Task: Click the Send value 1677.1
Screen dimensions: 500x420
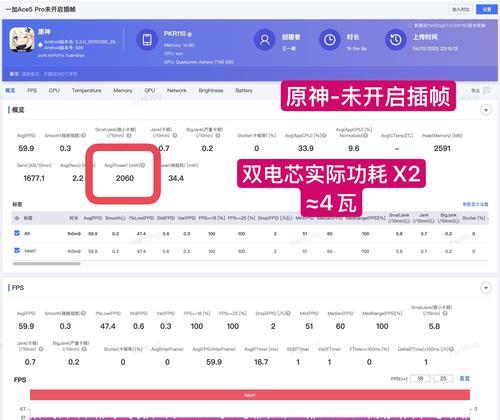Action: coord(34,178)
